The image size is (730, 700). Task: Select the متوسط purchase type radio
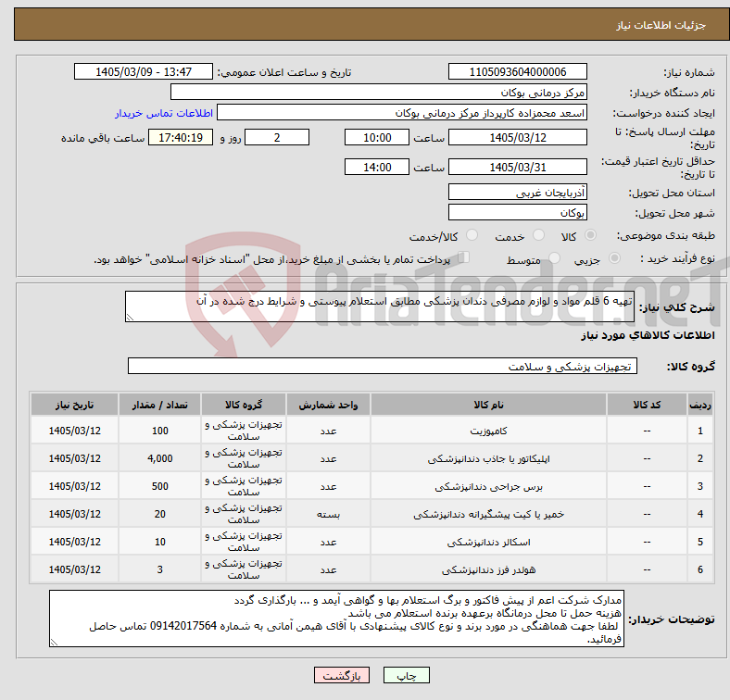click(x=555, y=257)
